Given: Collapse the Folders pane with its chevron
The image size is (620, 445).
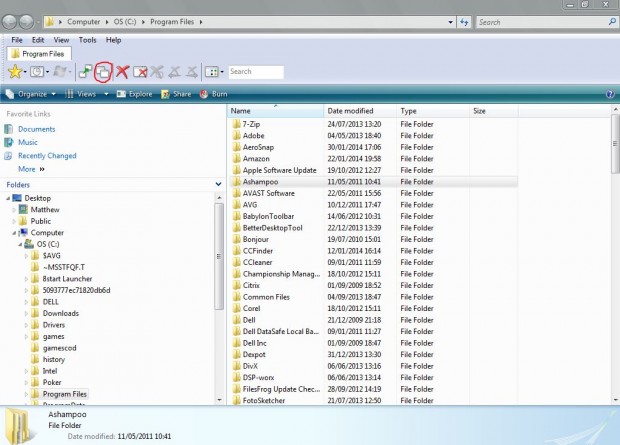Looking at the screenshot, I should point(218,184).
